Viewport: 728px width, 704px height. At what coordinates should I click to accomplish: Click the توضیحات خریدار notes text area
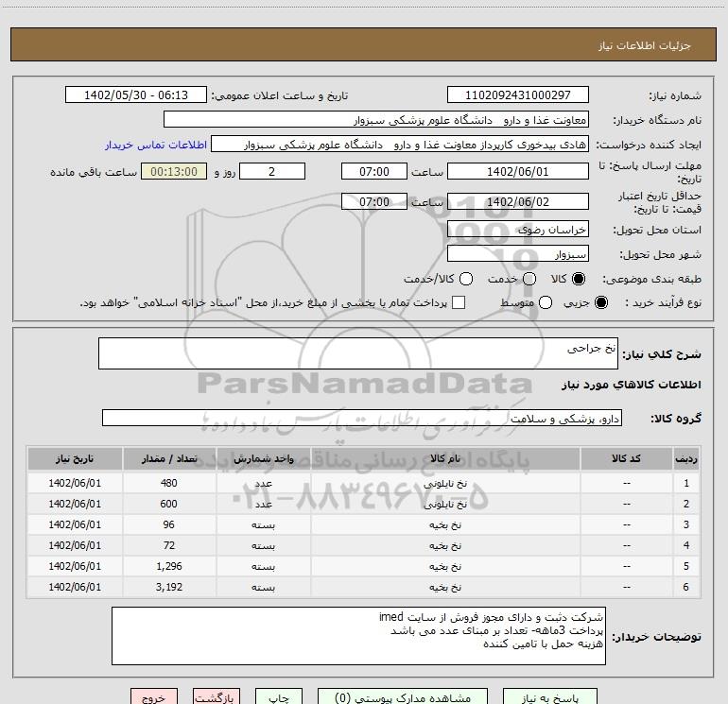pyautogui.click(x=358, y=636)
